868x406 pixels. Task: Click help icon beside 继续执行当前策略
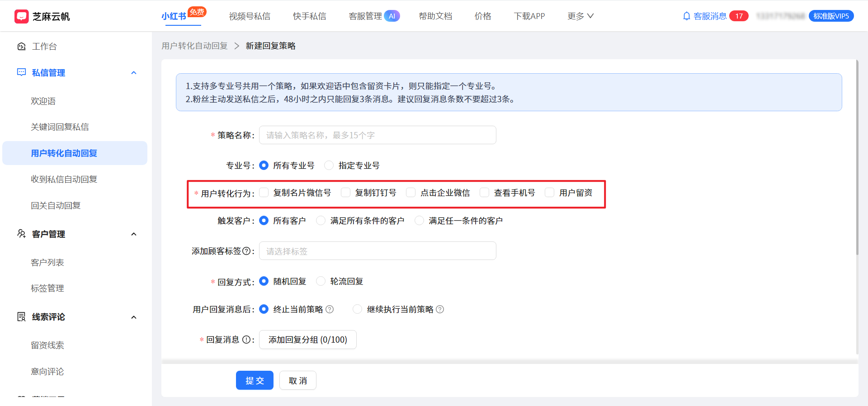(x=440, y=309)
